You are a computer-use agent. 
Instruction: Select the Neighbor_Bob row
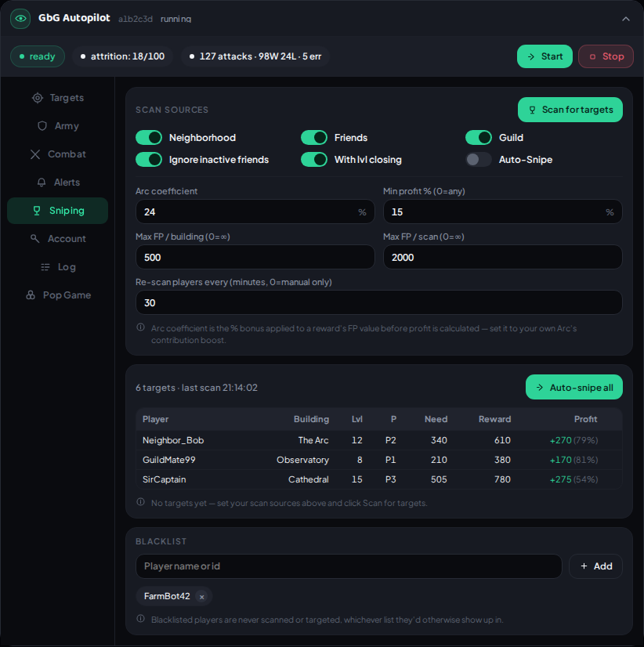click(x=378, y=440)
